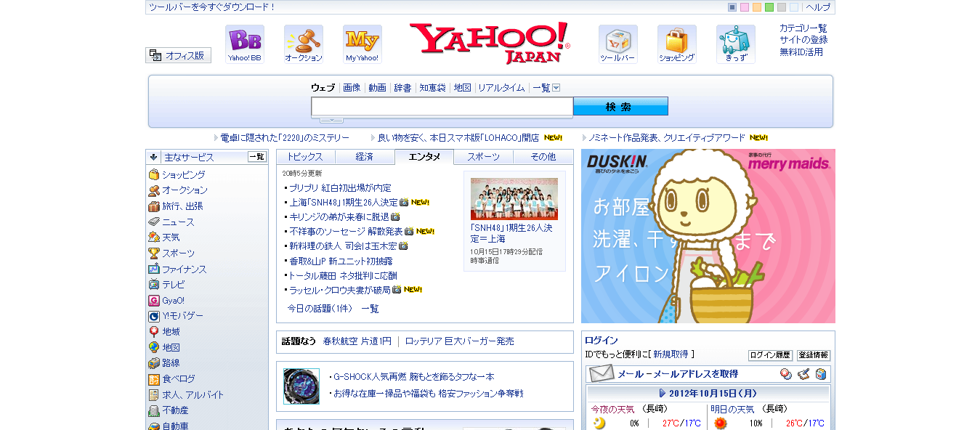Screen dimensions: 980x430
Task: Click the 今日の話題(1件) link
Action: pos(320,309)
